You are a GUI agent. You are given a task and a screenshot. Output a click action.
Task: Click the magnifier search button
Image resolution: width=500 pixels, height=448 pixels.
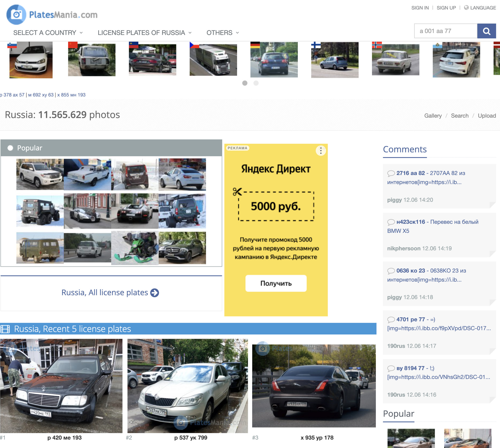(x=486, y=31)
